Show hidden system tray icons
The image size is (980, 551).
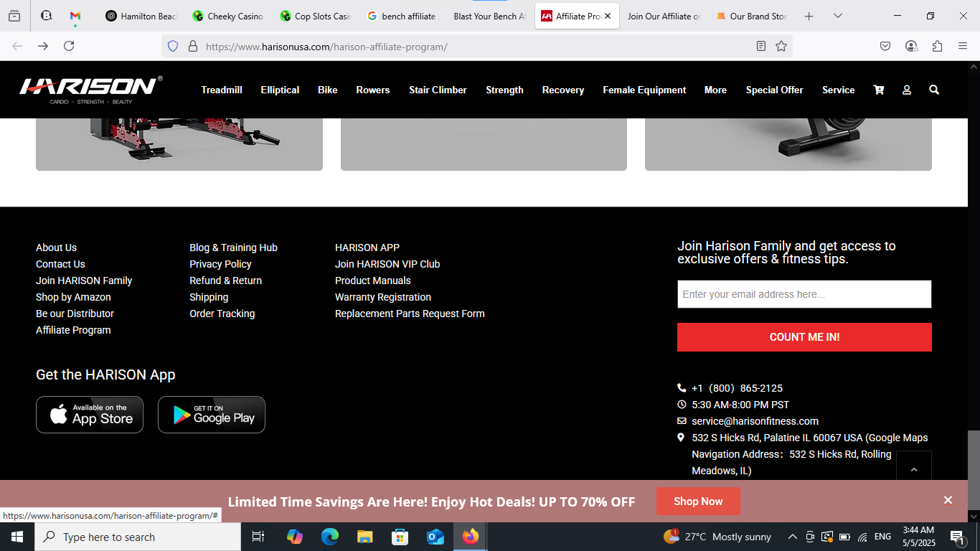click(792, 537)
